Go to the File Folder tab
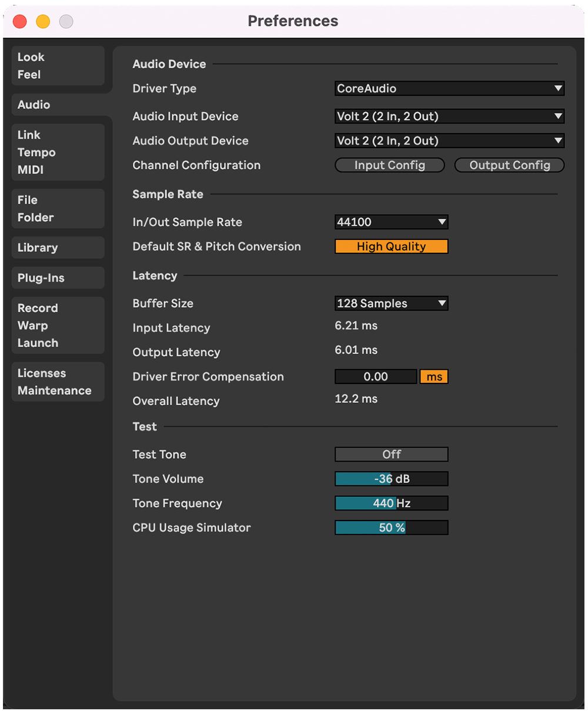588x714 pixels. [x=58, y=209]
